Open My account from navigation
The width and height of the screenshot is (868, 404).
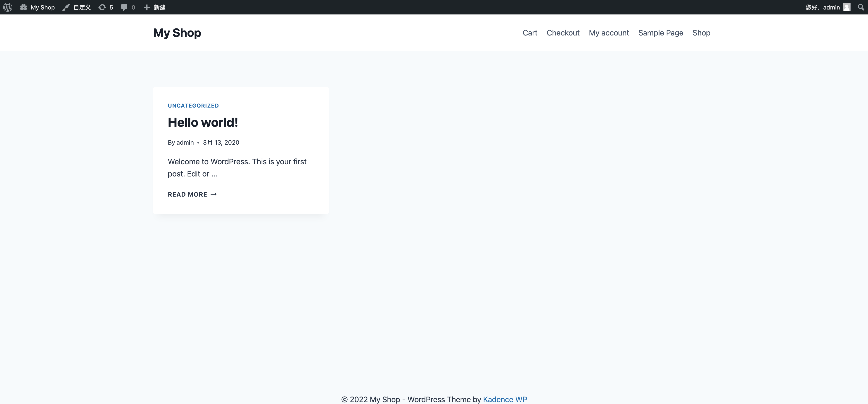pos(609,33)
